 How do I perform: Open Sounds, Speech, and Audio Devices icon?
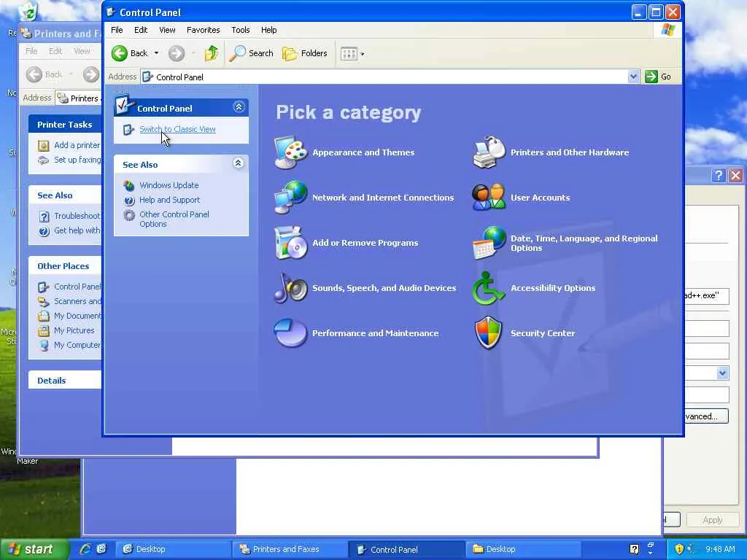click(x=290, y=288)
